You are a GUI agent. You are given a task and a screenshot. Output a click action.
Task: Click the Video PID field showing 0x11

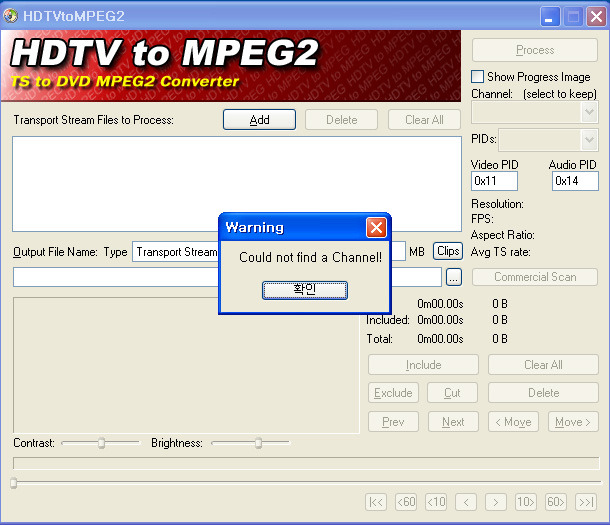[x=494, y=181]
